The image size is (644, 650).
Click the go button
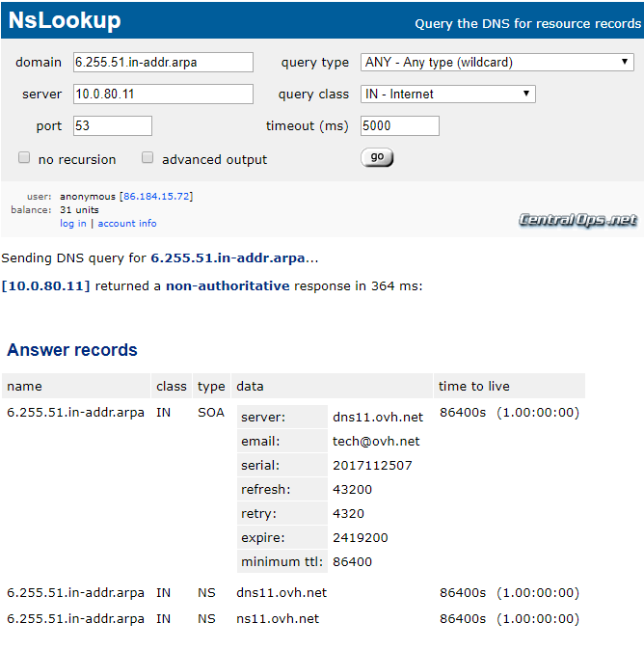(377, 157)
